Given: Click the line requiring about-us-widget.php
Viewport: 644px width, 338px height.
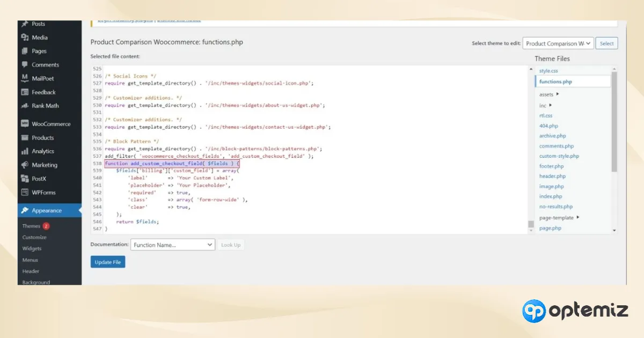Looking at the screenshot, I should (215, 105).
